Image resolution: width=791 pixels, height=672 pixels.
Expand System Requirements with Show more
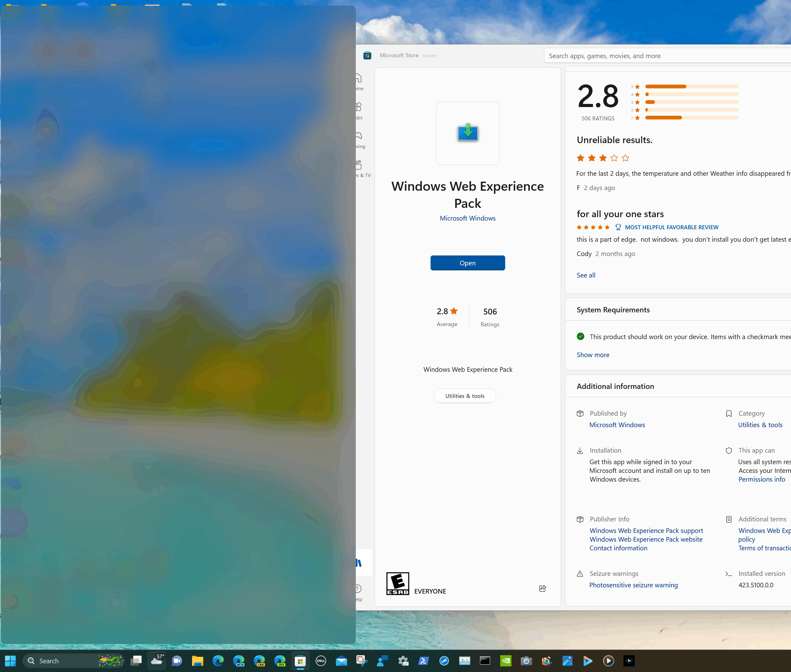tap(593, 355)
